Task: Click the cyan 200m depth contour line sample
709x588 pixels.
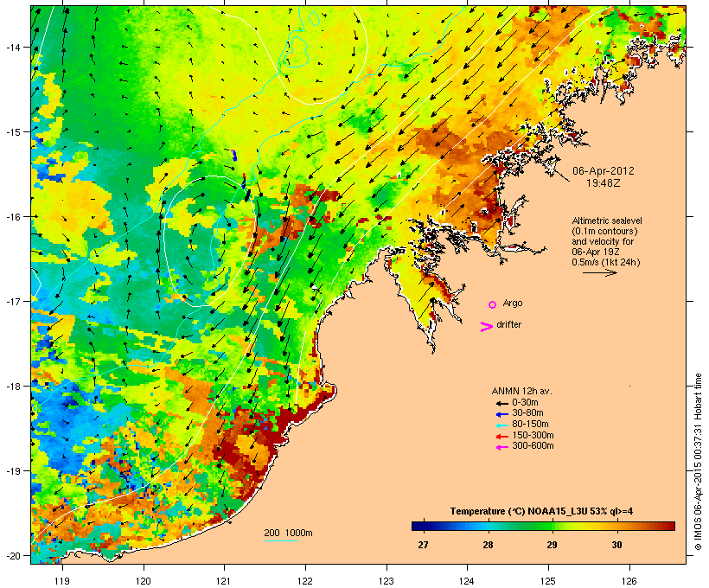Action: [281, 540]
